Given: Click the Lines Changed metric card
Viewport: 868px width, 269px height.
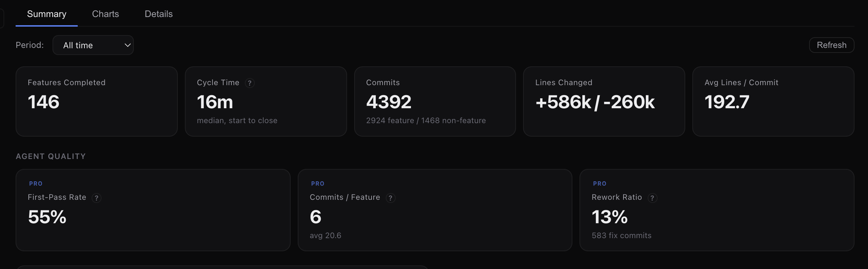Looking at the screenshot, I should coord(604,101).
